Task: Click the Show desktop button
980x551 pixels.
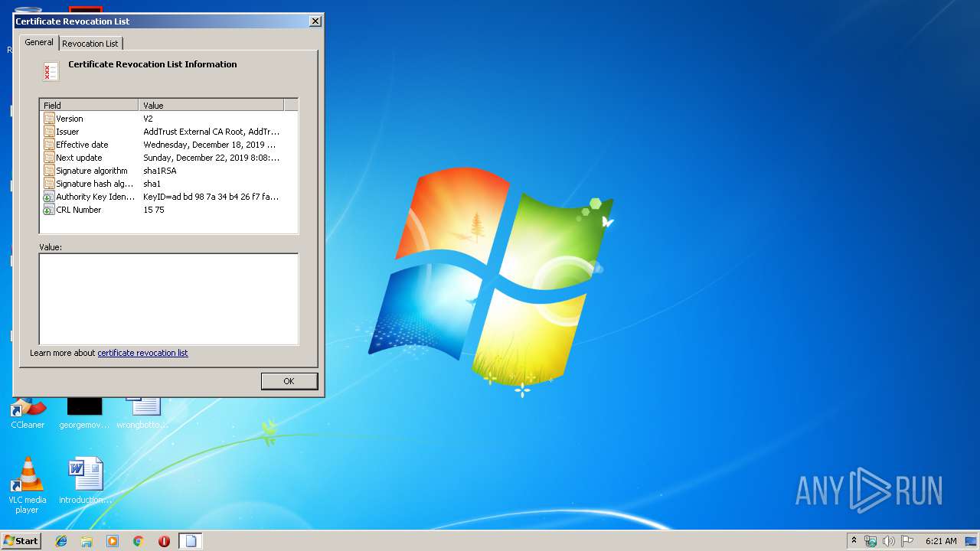Action: (972, 541)
